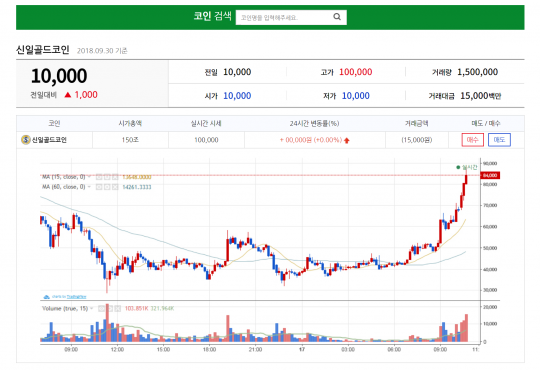The width and height of the screenshot is (540, 370).
Task: Remove the Volume indicator
Action: pos(117,309)
